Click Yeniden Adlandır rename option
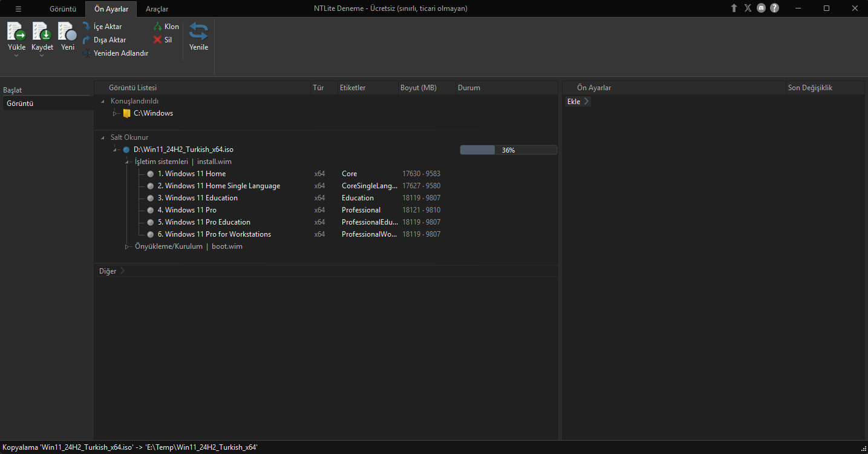 click(116, 53)
